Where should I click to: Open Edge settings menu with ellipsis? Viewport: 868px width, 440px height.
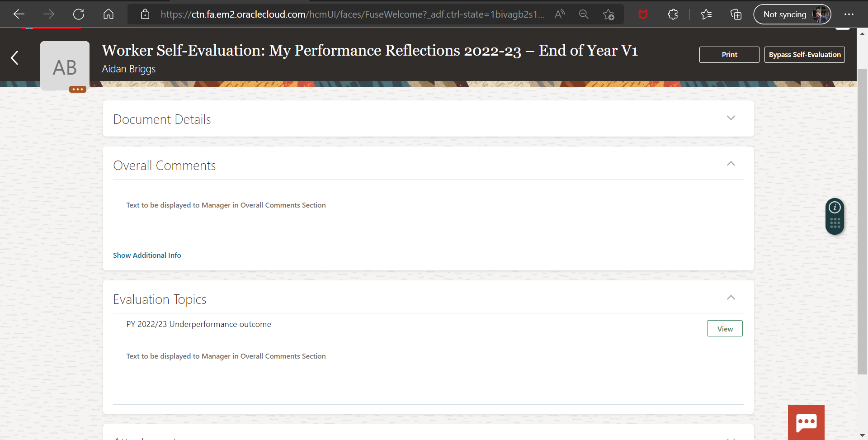[x=849, y=14]
